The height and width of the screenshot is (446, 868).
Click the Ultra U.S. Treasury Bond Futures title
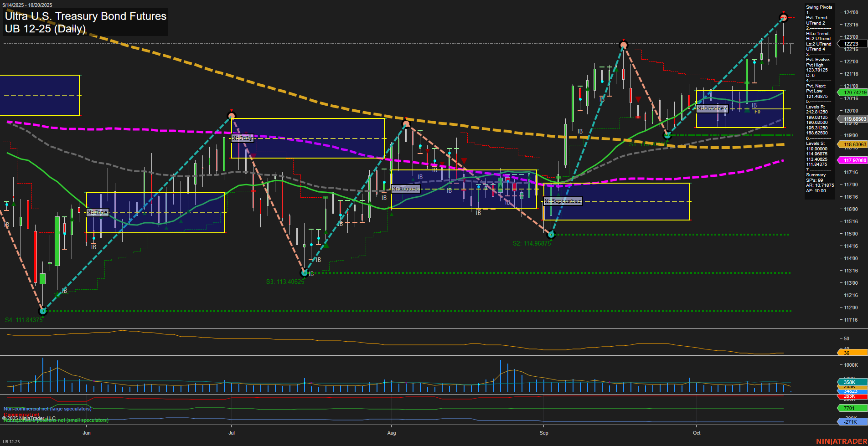[x=86, y=16]
